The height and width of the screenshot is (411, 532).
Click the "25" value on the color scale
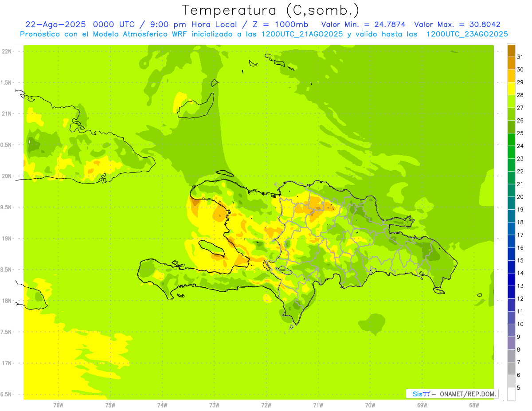(520, 133)
